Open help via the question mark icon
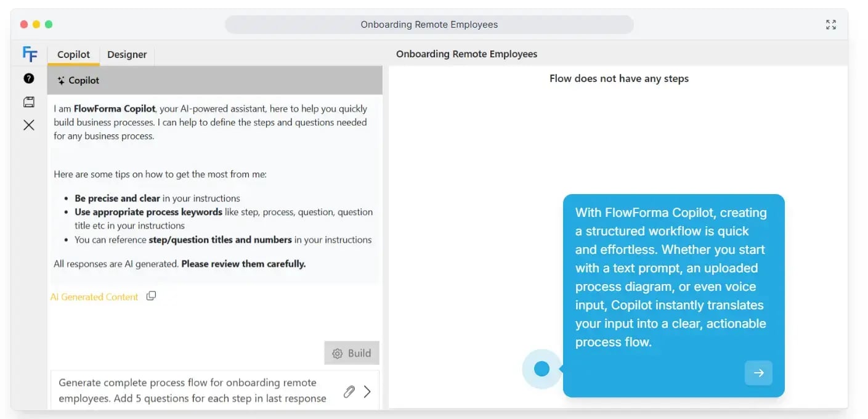868x419 pixels. click(x=29, y=78)
